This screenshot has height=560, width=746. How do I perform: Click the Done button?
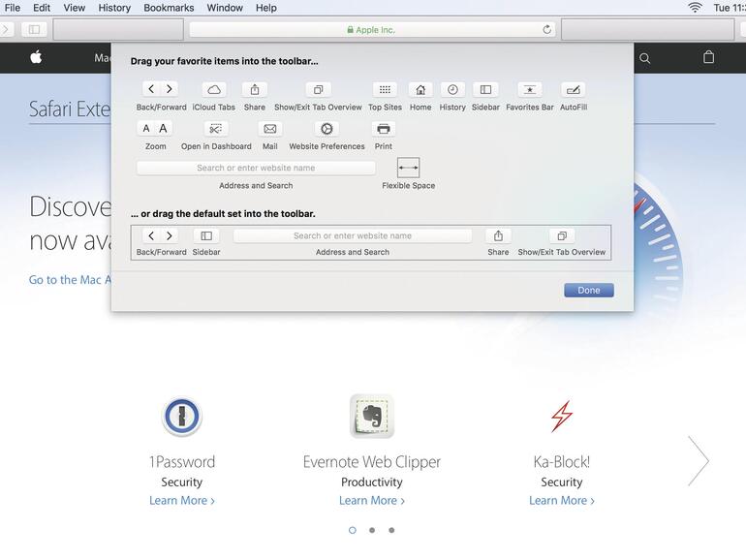[x=589, y=291]
